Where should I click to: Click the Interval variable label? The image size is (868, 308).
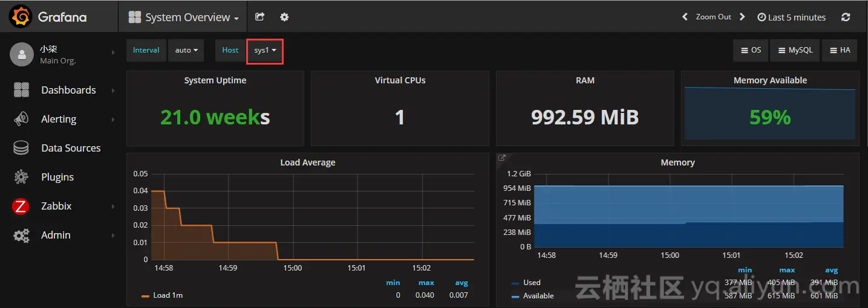coord(146,50)
